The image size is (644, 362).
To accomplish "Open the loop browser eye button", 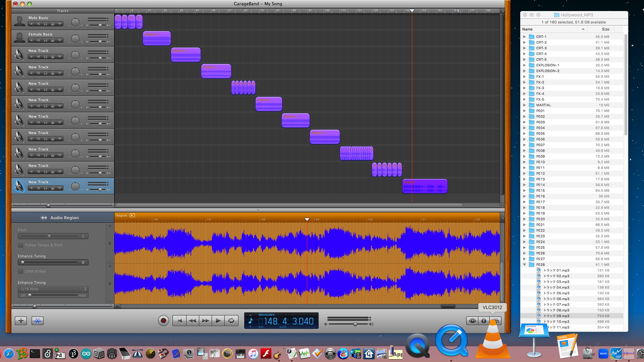I will click(x=472, y=321).
